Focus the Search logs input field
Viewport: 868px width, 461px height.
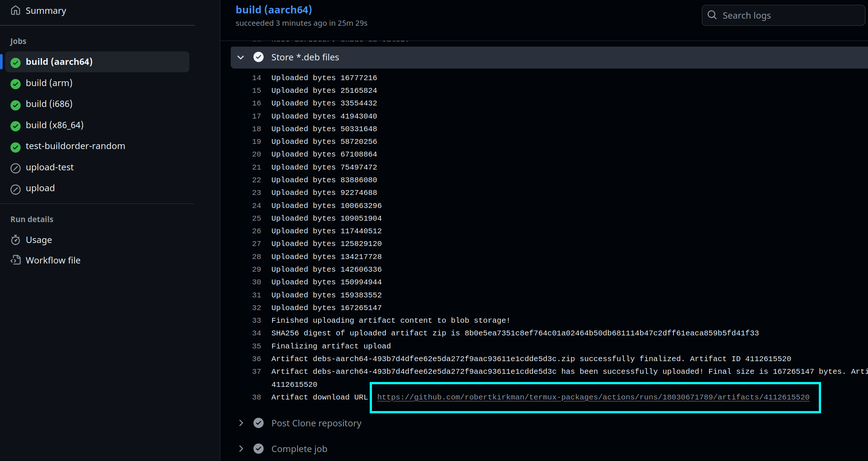790,15
